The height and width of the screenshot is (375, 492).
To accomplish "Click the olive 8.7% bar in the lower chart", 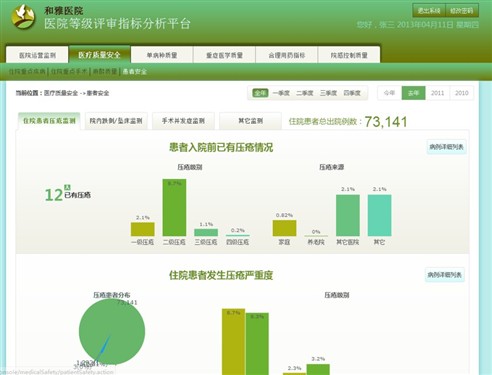I will 234,342.
